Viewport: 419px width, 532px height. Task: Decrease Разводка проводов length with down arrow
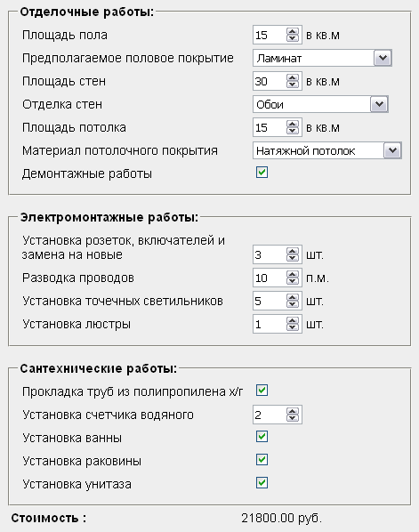tap(293, 281)
